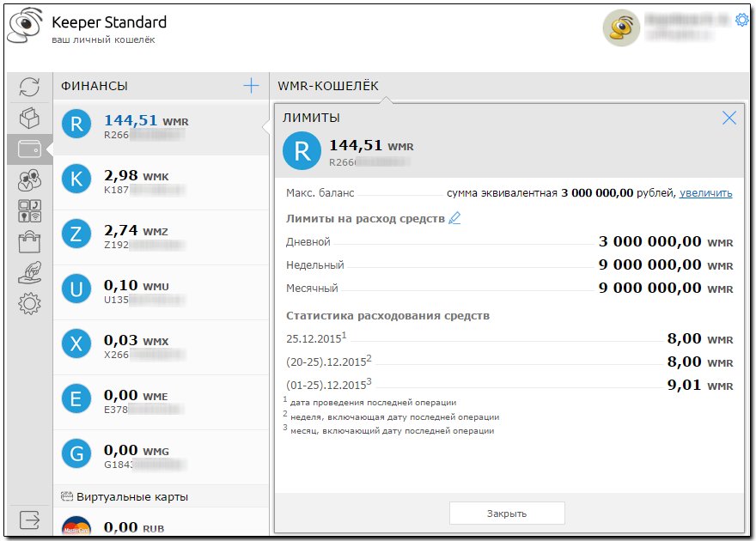This screenshot has width=756, height=541.
Task: Open the settings gear in sidebar
Action: 29,303
